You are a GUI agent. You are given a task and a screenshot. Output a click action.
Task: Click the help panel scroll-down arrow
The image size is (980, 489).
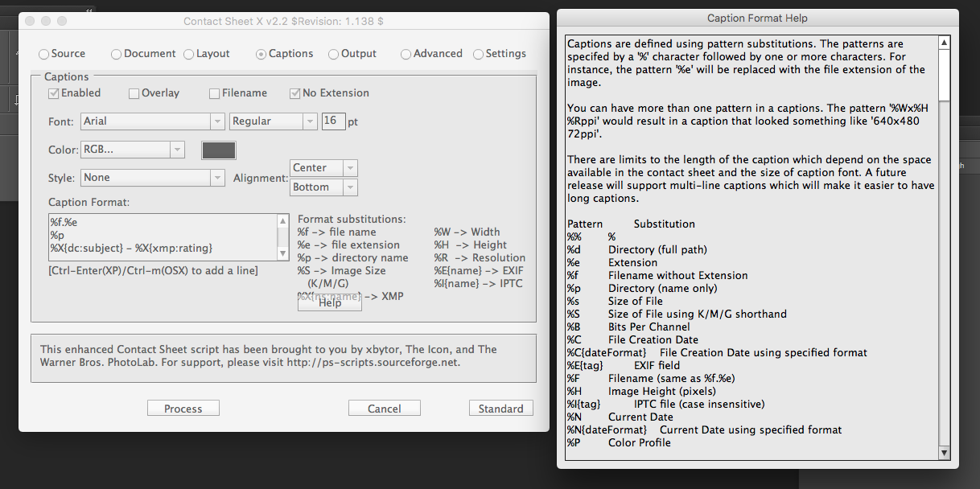tap(945, 453)
